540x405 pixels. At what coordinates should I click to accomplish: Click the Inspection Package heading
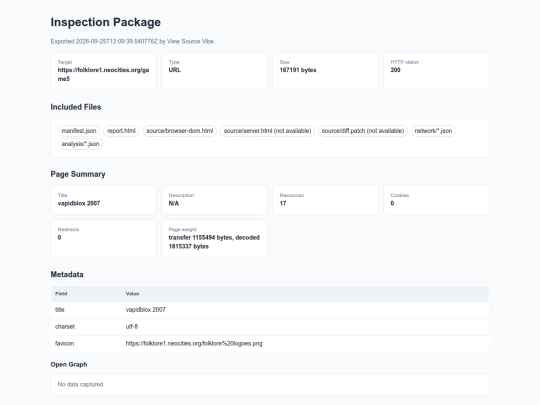[x=106, y=22]
